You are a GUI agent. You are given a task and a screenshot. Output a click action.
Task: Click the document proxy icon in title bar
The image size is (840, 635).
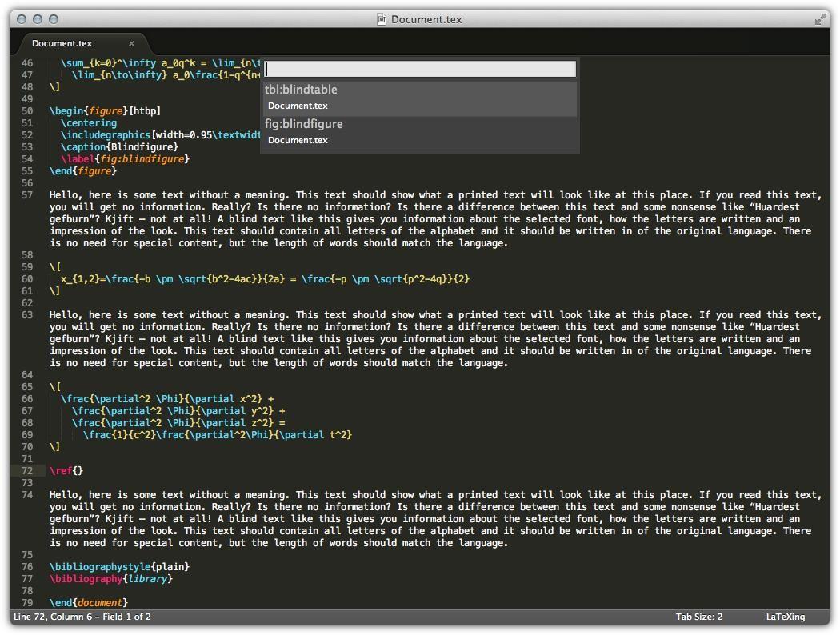tap(382, 19)
